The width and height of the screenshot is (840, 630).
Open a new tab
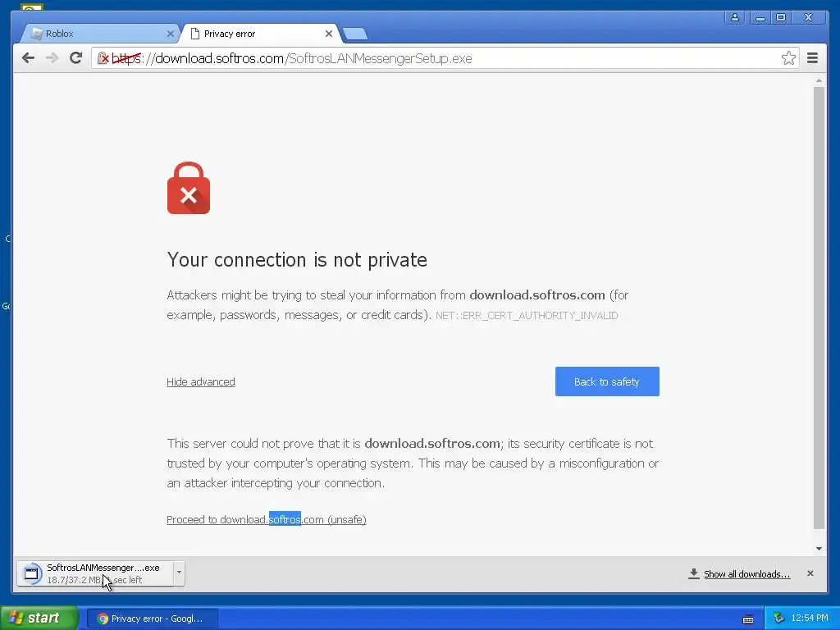[354, 34]
